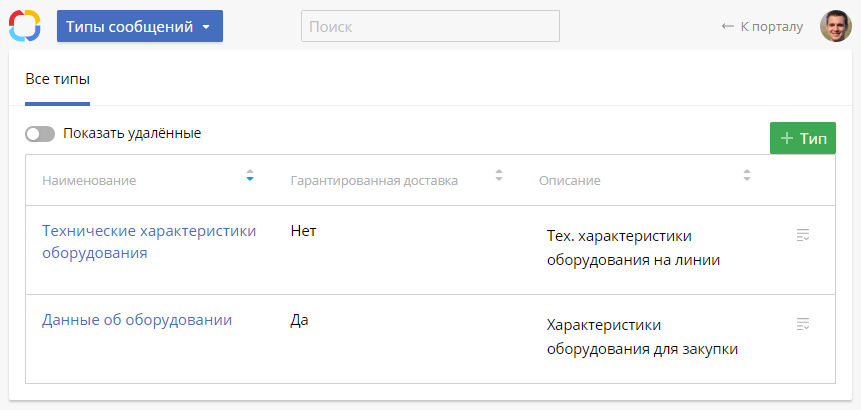861x410 pixels.
Task: Click the Да delivery value cell
Action: [299, 320]
